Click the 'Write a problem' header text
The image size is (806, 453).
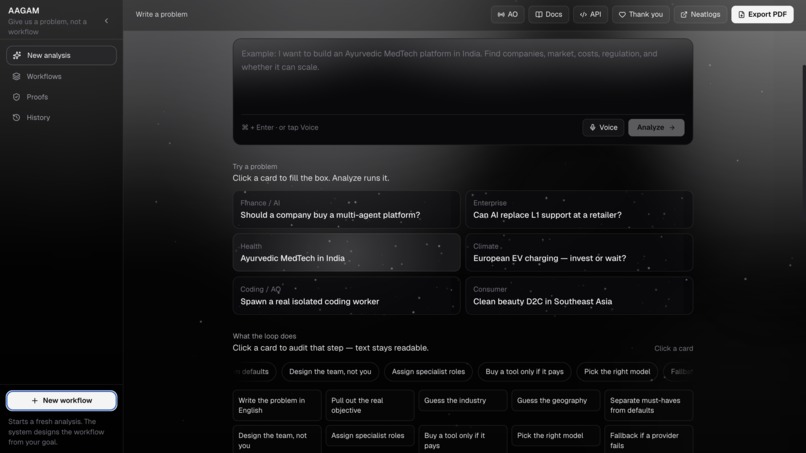161,14
